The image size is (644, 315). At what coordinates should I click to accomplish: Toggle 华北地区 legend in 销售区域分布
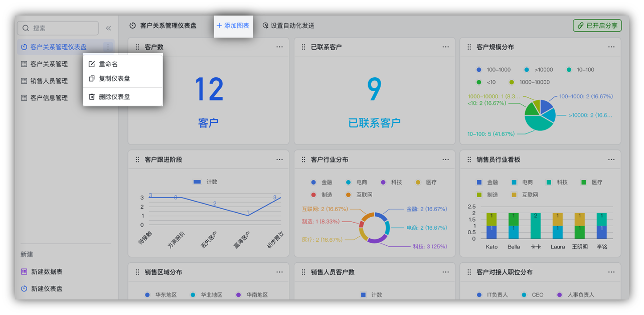pyautogui.click(x=206, y=295)
